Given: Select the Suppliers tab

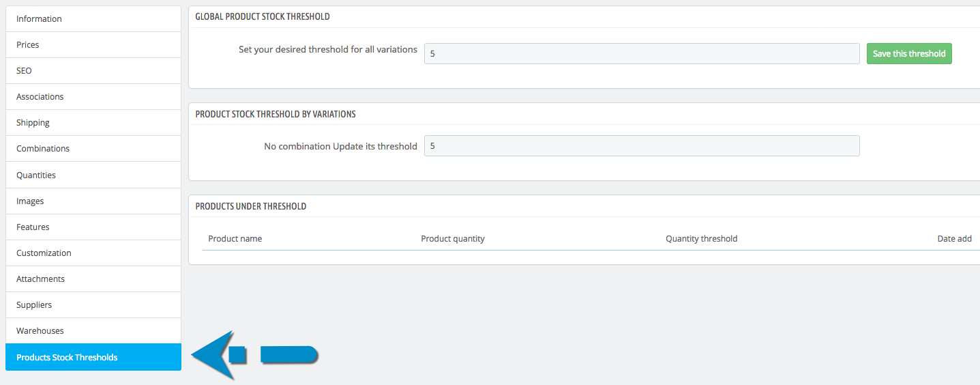Looking at the screenshot, I should tap(34, 304).
